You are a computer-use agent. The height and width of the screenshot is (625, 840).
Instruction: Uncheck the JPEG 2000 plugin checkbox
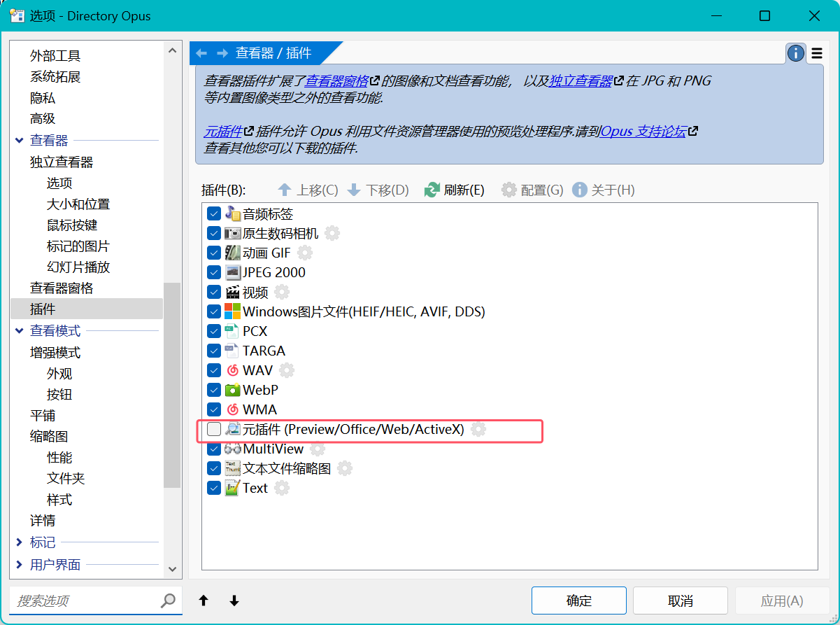[x=214, y=272]
